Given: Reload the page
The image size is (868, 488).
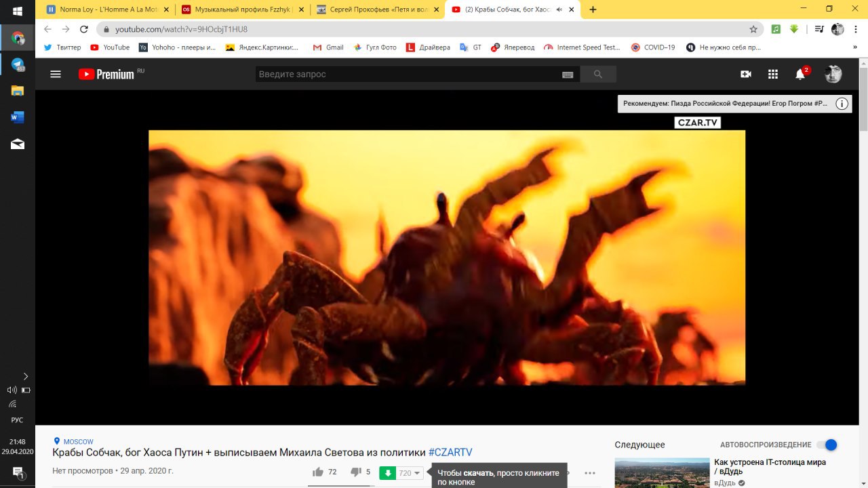Looking at the screenshot, I should pos(84,29).
